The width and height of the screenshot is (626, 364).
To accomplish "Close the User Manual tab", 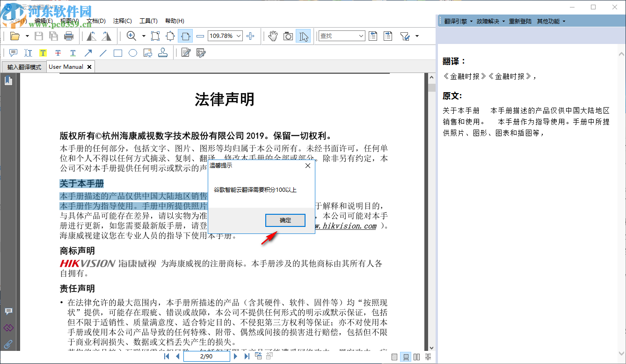I will point(89,67).
